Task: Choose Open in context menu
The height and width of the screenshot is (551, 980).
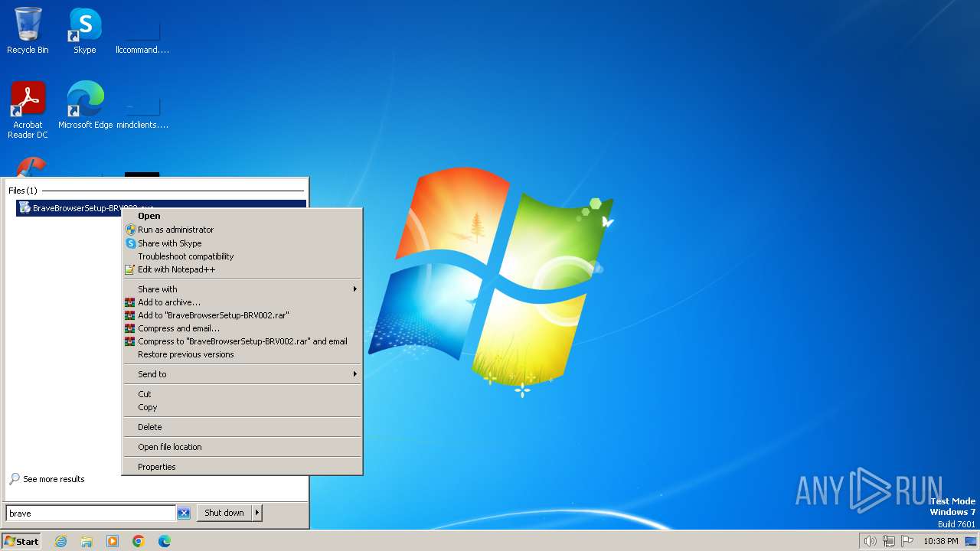Action: click(x=242, y=216)
